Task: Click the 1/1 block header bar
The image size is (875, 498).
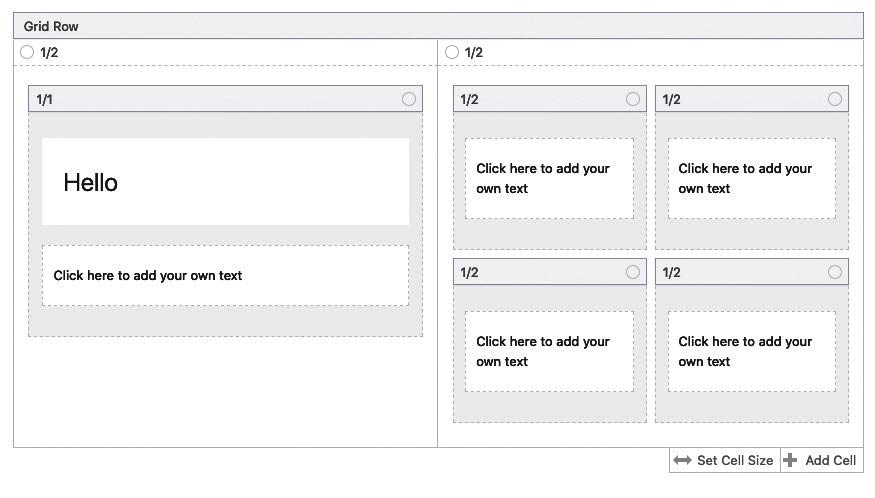Action: (x=225, y=99)
